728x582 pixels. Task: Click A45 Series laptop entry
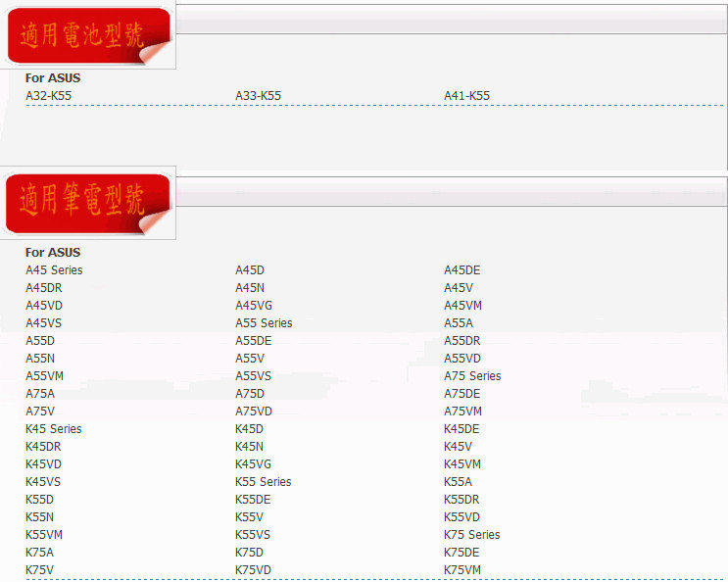pyautogui.click(x=54, y=270)
